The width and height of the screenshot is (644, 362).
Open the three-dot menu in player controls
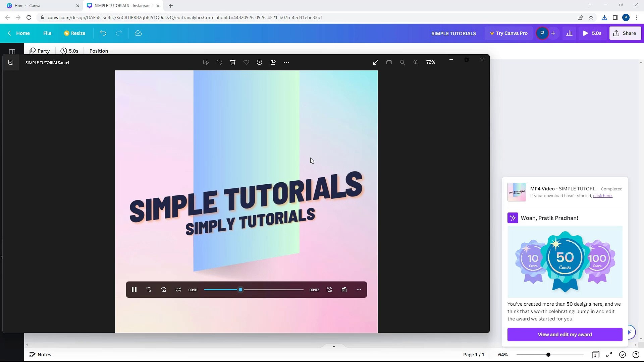[359, 290]
